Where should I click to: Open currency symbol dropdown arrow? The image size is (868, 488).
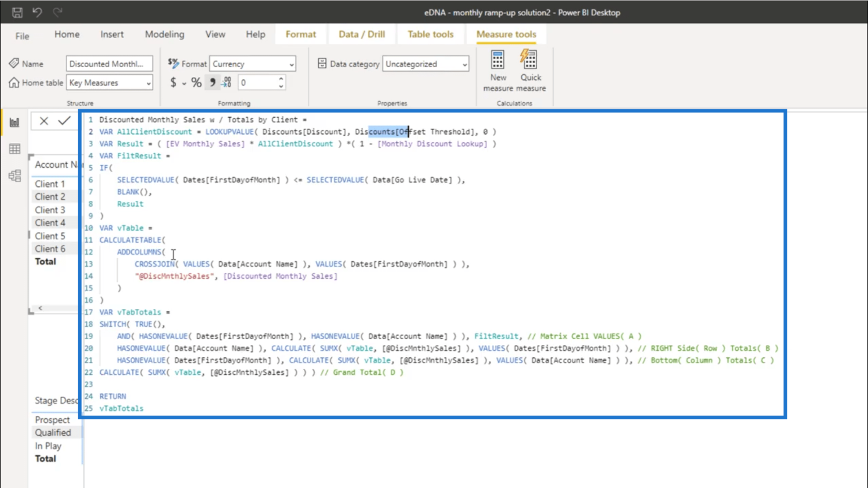coord(184,83)
